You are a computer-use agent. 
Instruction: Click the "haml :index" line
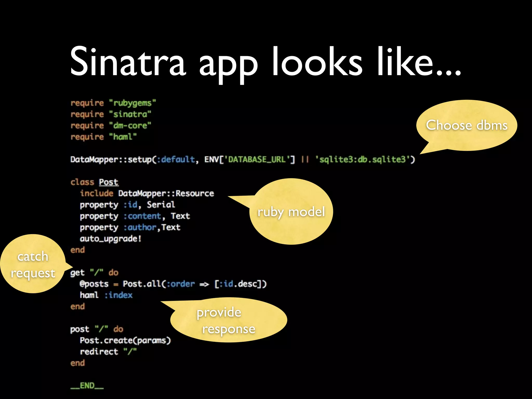pos(106,295)
